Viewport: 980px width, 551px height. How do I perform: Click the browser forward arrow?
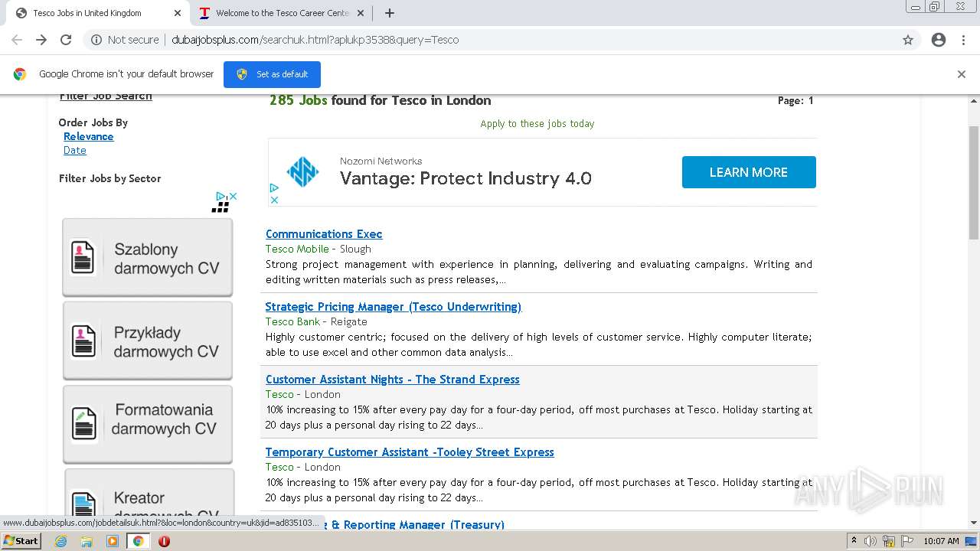[x=41, y=40]
